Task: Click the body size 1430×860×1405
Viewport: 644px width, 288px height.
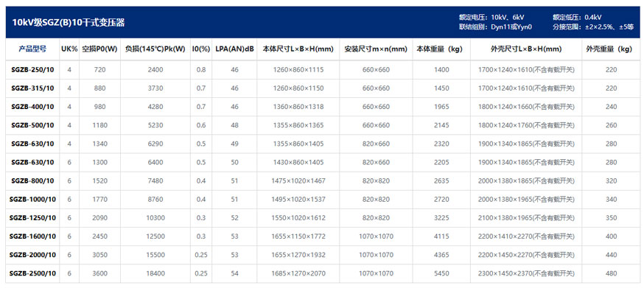Action: [298, 162]
